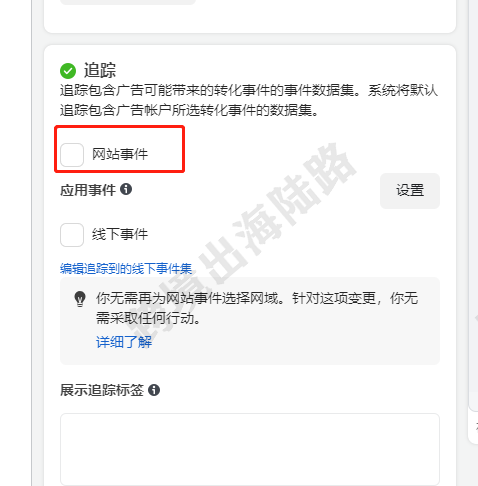Click the 网站事件 label text
This screenshot has height=486, width=478.
click(x=120, y=154)
